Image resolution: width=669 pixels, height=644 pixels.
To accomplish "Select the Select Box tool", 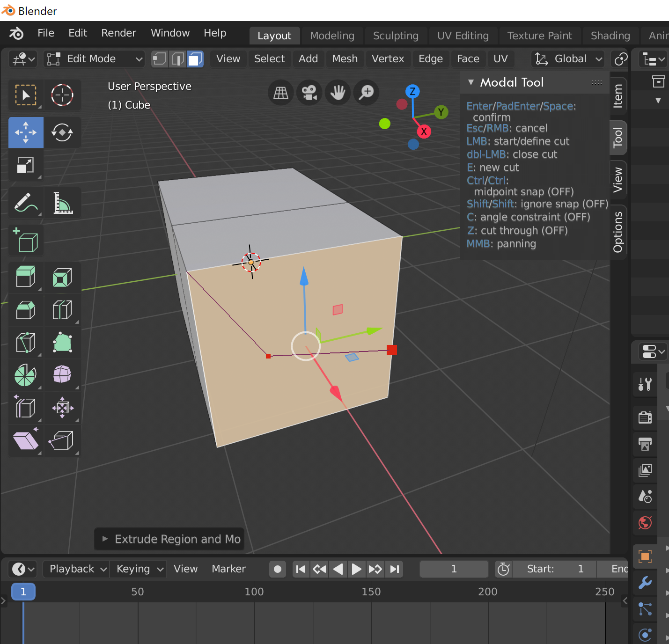I will (26, 95).
